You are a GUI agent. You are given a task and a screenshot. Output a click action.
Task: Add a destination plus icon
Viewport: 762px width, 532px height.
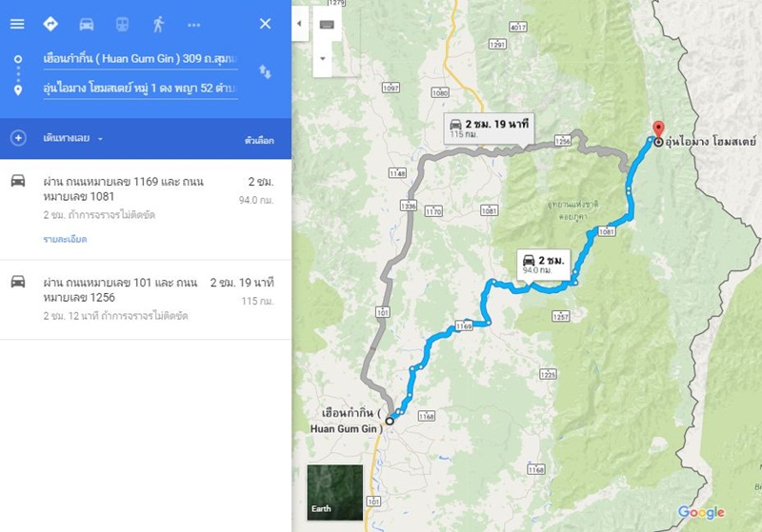tap(18, 138)
